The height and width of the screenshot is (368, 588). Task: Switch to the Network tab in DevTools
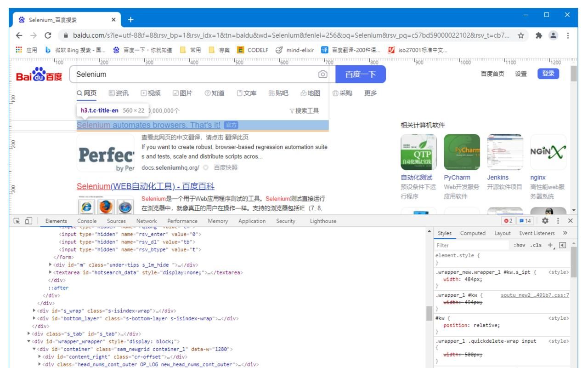147,221
